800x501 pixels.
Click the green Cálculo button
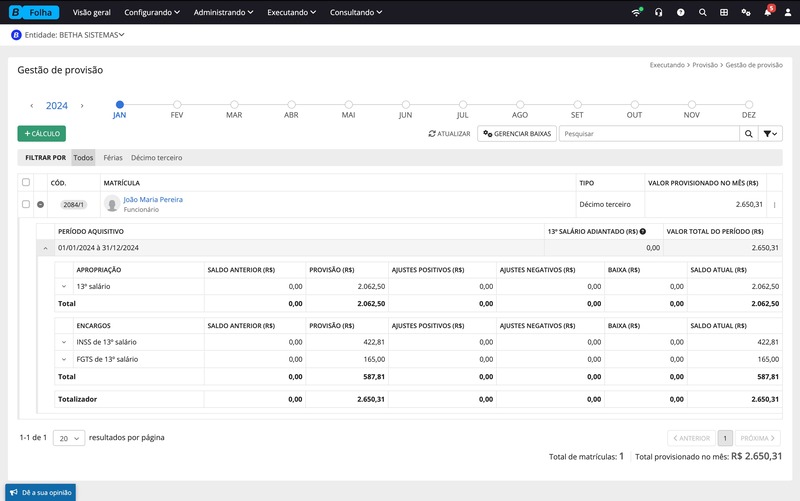pyautogui.click(x=42, y=133)
